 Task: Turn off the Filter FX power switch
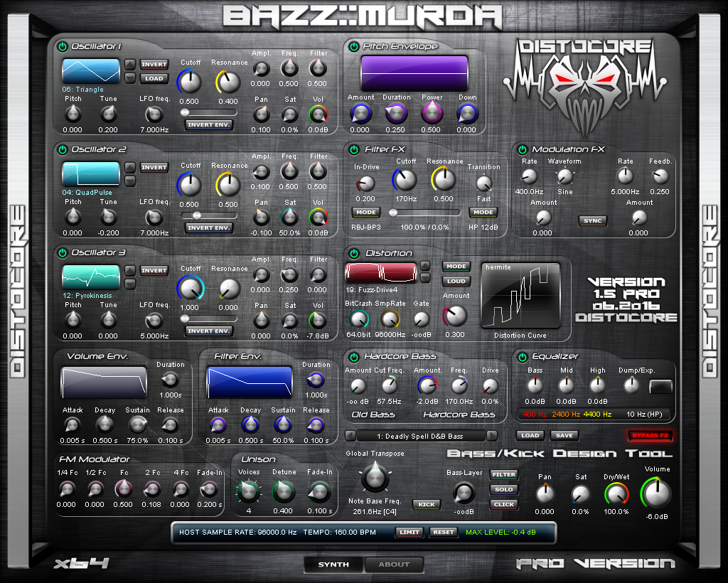(354, 149)
